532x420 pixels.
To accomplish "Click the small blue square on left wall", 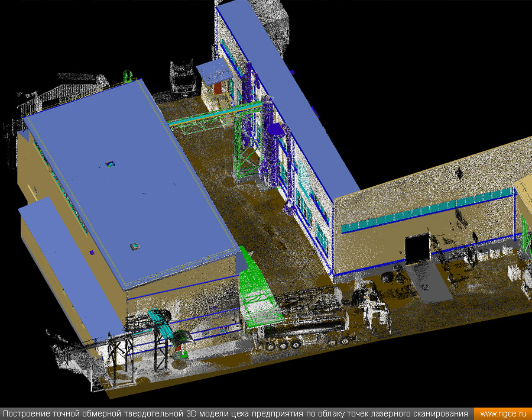I will (92, 253).
